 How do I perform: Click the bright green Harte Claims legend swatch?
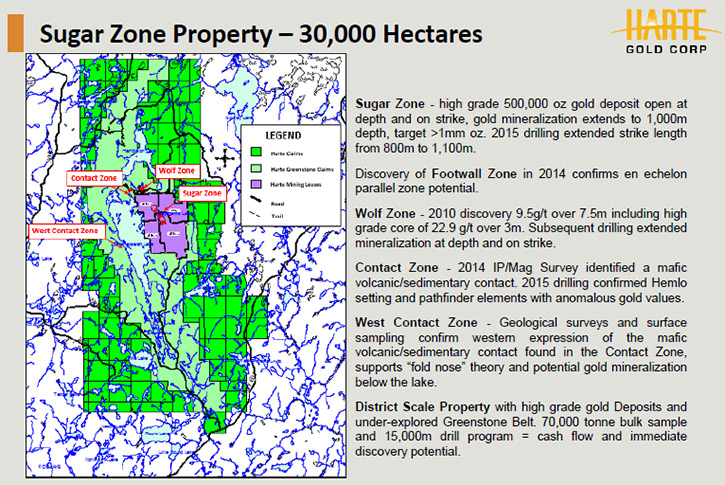point(256,152)
